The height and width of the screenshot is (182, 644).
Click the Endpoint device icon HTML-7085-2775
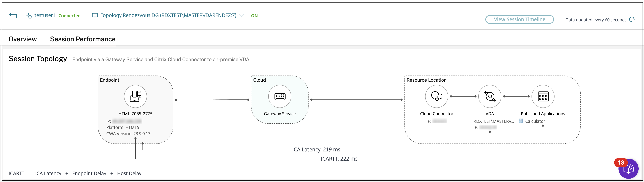click(x=135, y=96)
